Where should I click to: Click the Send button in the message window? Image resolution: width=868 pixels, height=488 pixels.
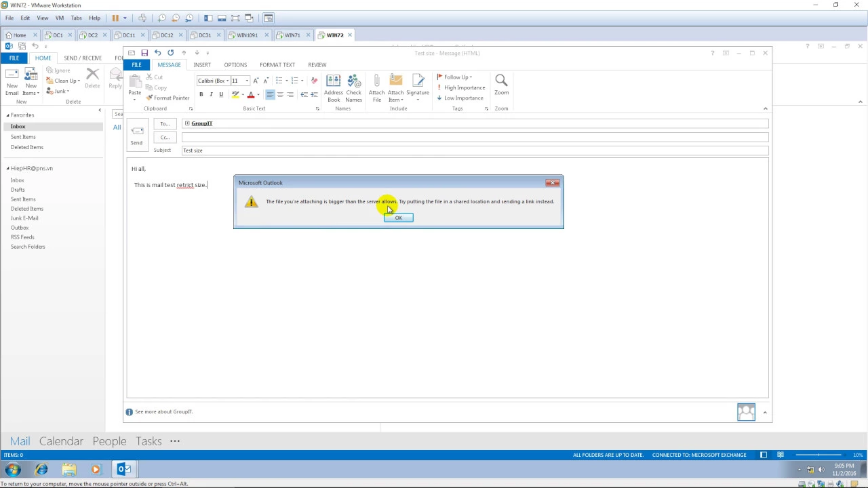click(137, 134)
